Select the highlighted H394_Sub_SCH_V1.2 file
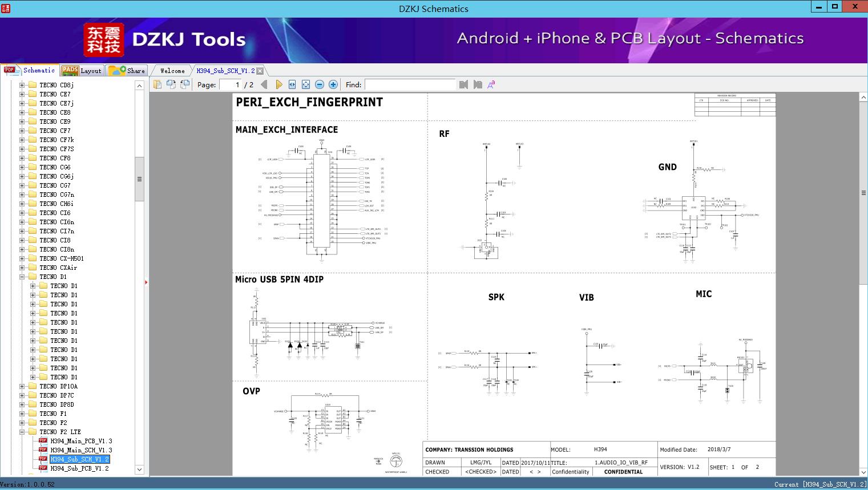Screen dimensions: 868x490 point(79,459)
